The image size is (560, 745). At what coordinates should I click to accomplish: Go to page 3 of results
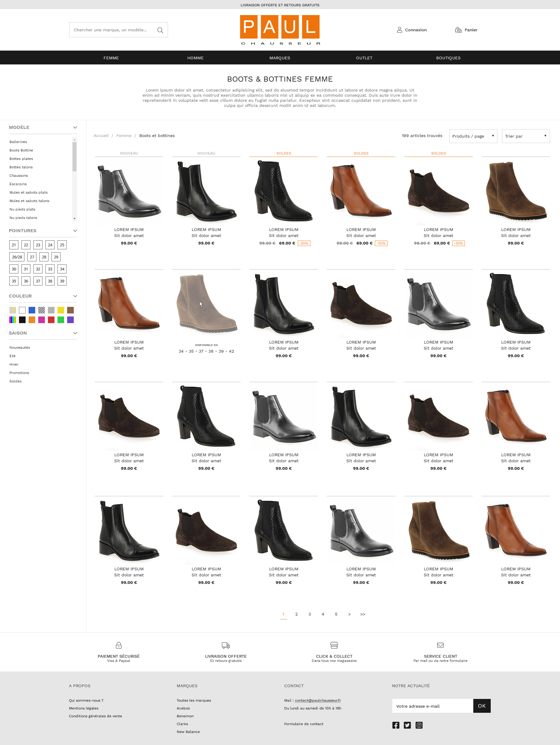pyautogui.click(x=310, y=614)
